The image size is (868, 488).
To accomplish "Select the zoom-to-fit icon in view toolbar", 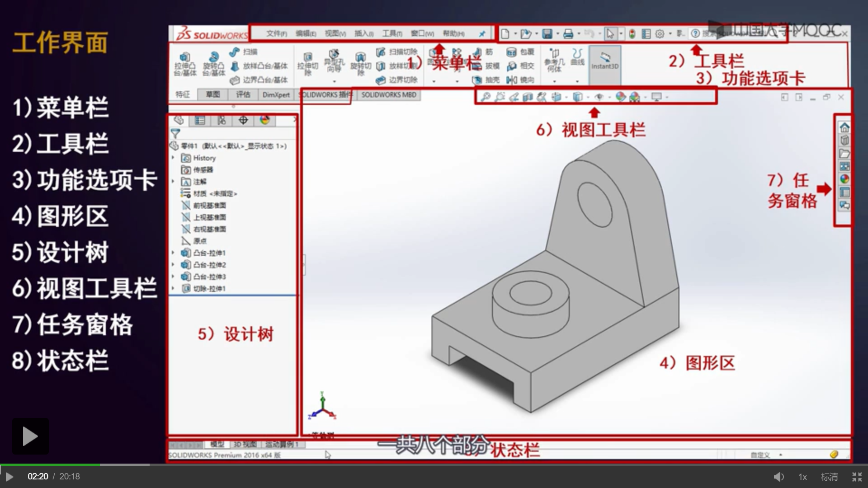I will 486,97.
